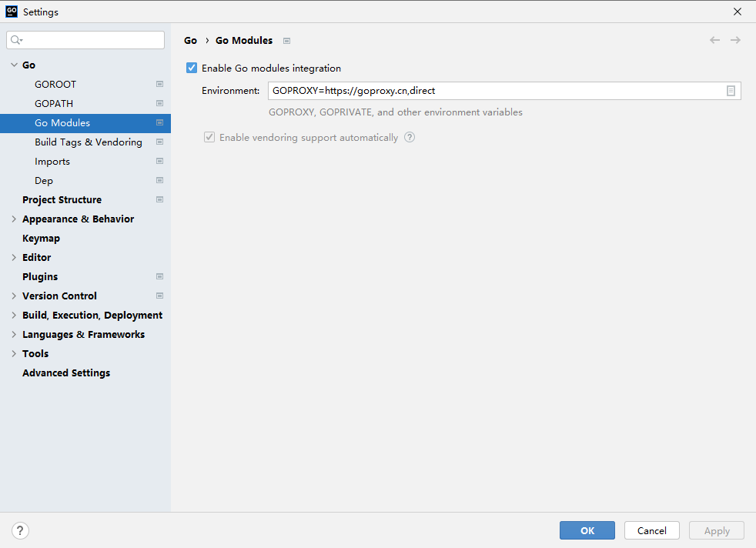This screenshot has width=756, height=548.
Task: Click the project-level icon on Go Modules row
Action: click(x=159, y=122)
